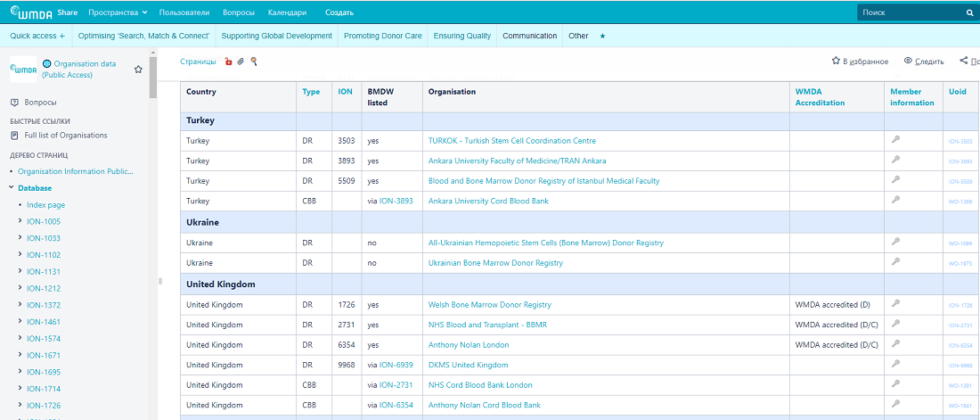Open member info key for Anthony Nolan London row
The image size is (980, 420).
click(895, 343)
